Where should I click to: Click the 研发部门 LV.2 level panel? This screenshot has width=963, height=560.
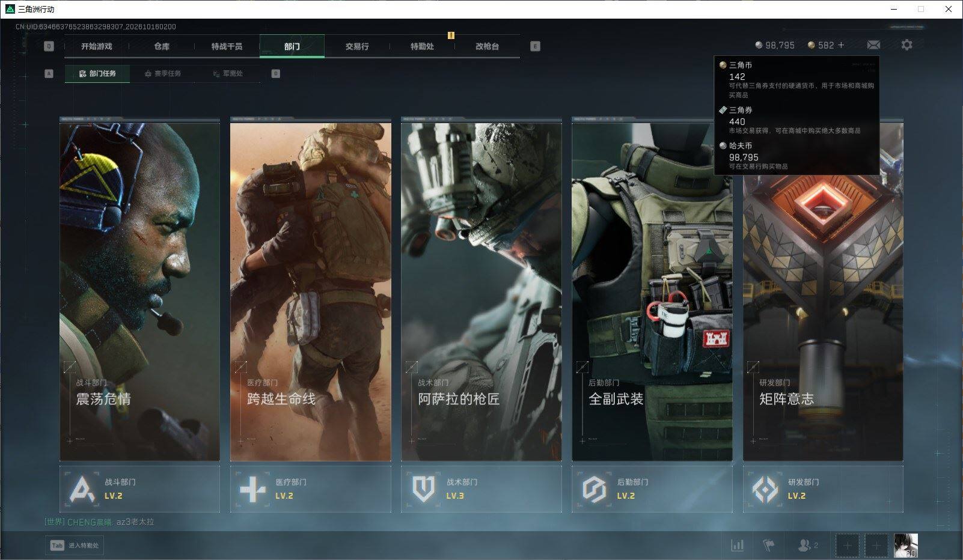pos(823,489)
